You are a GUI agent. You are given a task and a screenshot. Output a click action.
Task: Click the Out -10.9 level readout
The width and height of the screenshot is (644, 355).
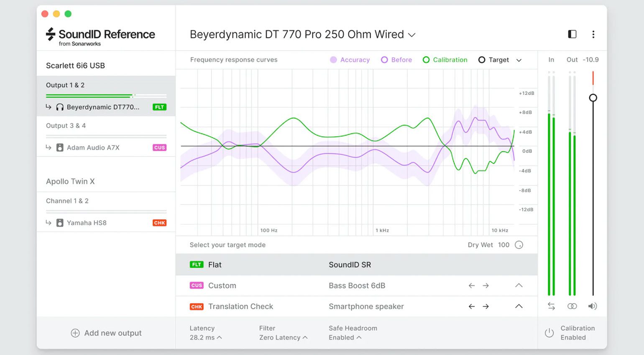click(583, 60)
